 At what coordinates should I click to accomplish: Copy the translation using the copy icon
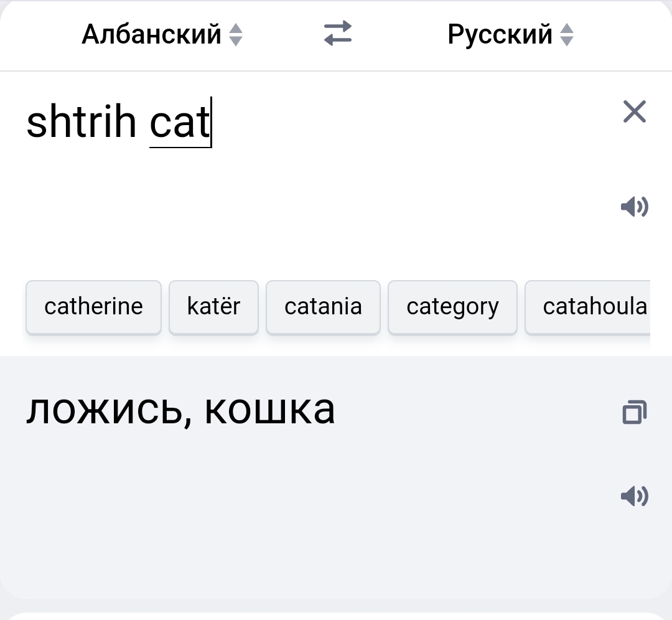(634, 411)
